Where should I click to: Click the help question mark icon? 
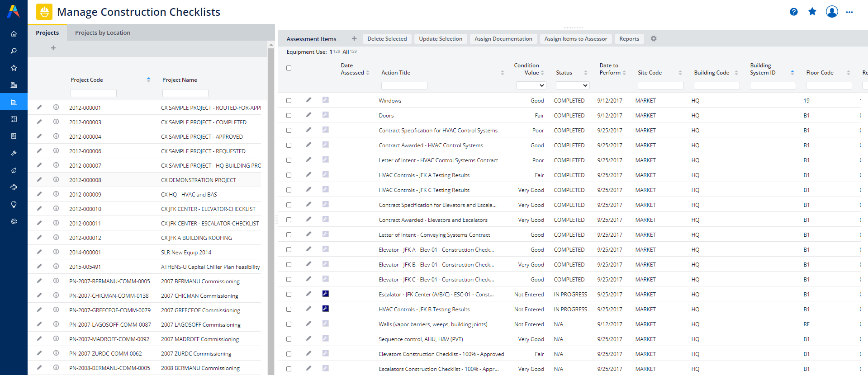pos(793,12)
